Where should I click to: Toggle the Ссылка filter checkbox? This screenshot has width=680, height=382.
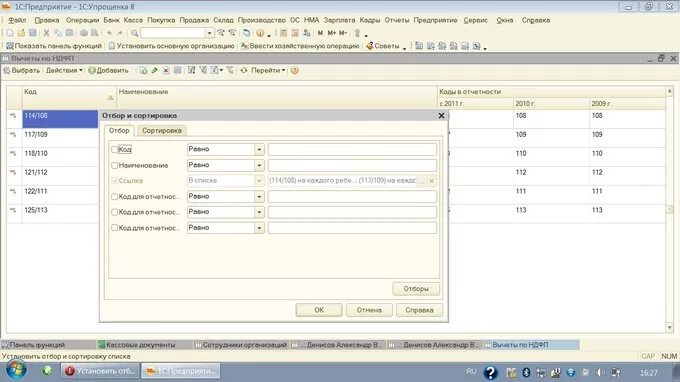(x=114, y=181)
